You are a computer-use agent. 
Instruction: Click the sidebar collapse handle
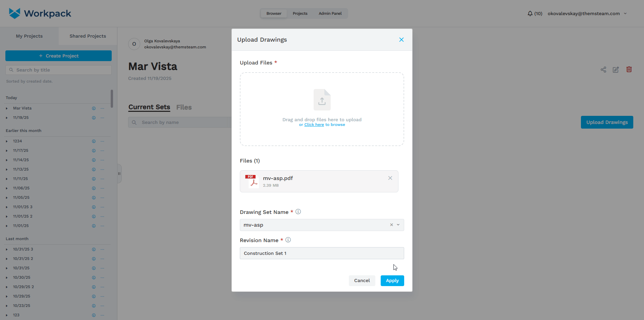tap(119, 174)
